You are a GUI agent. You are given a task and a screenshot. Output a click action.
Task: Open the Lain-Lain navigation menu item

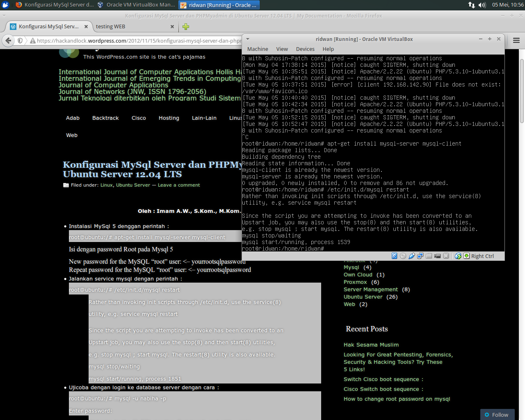coord(204,118)
